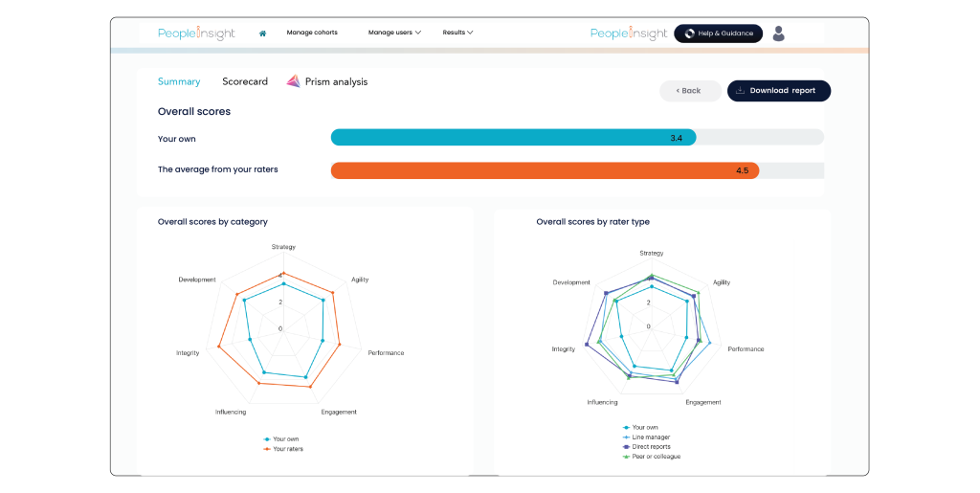Click the 4.5 score value
The height and width of the screenshot is (493, 980).
click(743, 170)
